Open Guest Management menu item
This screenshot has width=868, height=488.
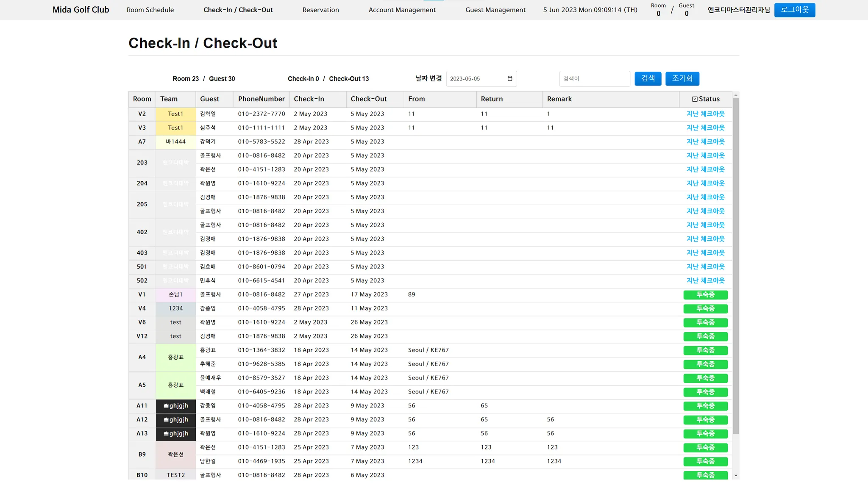[x=495, y=10]
